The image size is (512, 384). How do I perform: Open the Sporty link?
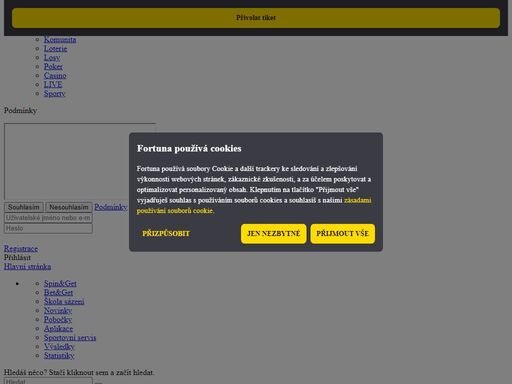point(54,94)
